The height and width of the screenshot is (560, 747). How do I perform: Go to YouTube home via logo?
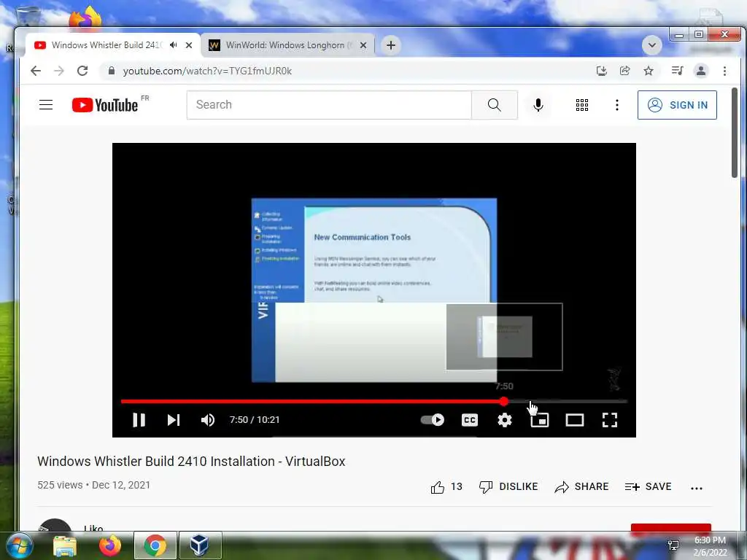click(x=105, y=105)
